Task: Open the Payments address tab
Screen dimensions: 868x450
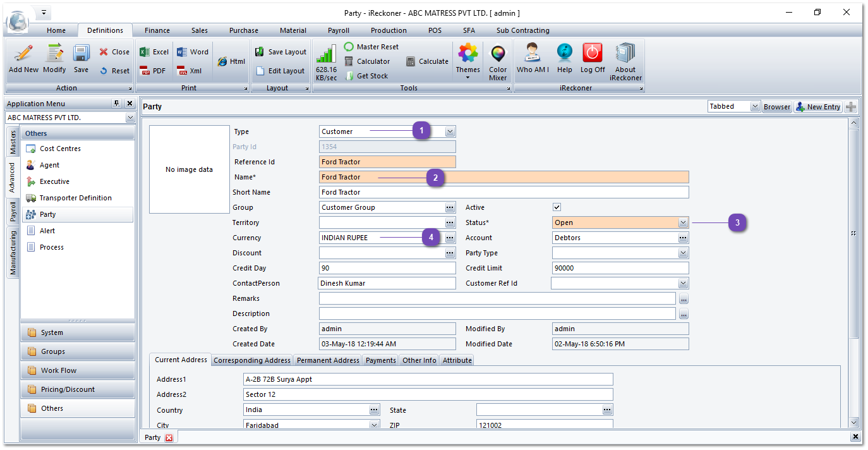Action: [x=381, y=360]
